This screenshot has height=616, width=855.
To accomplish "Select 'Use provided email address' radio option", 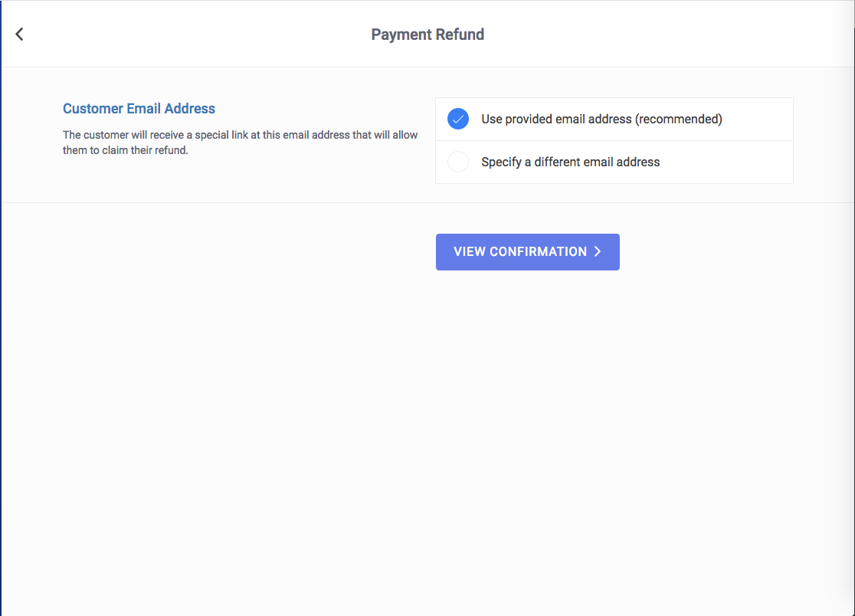I will [458, 119].
